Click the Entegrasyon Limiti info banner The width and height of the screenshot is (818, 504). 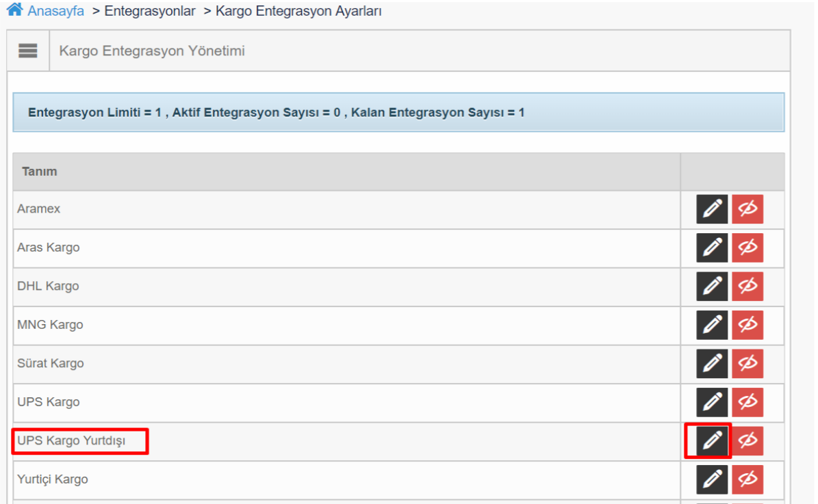pos(398,112)
